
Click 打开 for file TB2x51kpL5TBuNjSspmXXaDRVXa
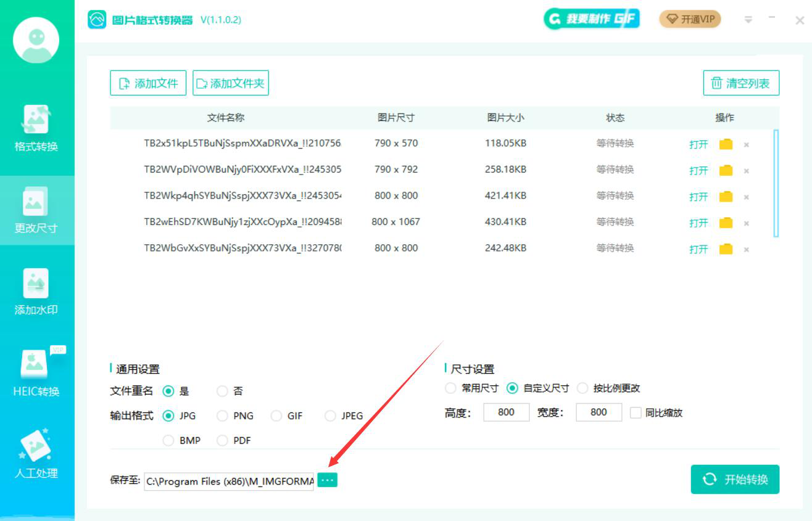[x=698, y=145]
